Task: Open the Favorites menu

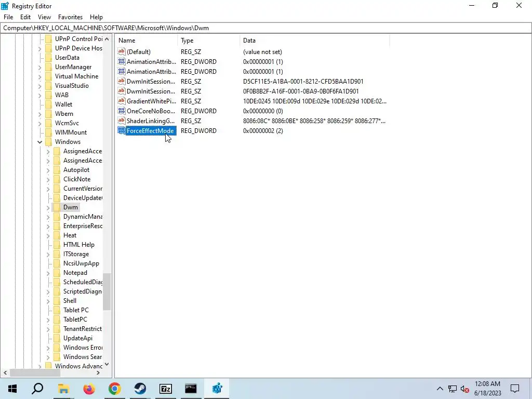Action: point(70,17)
